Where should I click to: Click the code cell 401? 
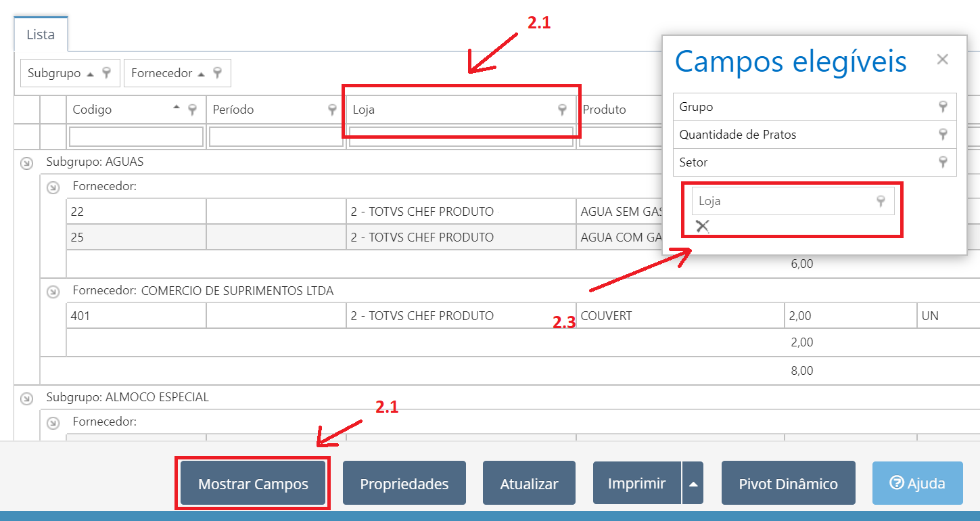tap(136, 316)
